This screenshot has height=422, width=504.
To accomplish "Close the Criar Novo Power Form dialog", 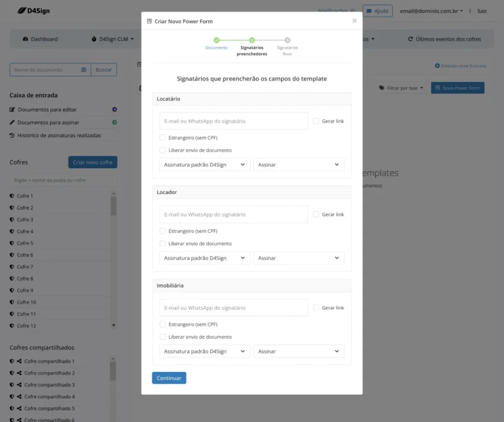I will [x=354, y=20].
